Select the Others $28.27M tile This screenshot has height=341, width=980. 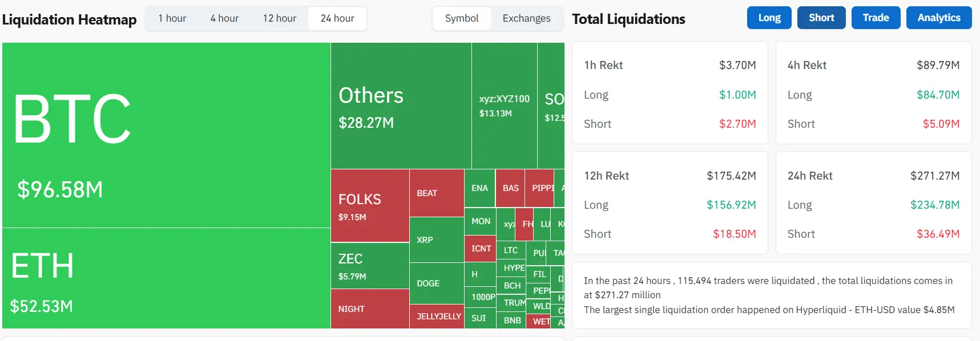pyautogui.click(x=401, y=106)
